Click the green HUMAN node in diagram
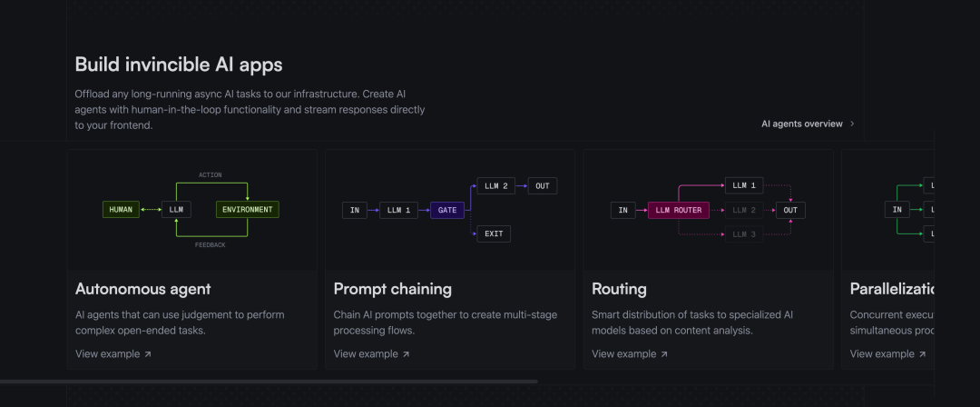 pos(121,210)
